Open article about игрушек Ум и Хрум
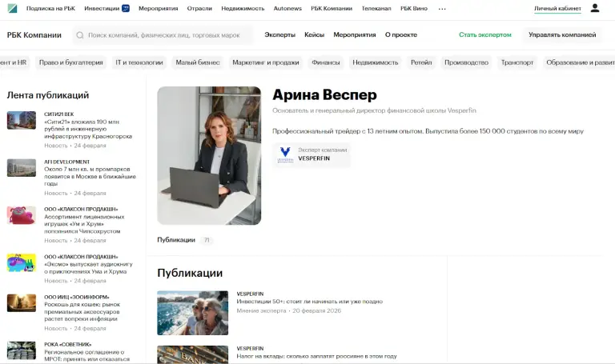The height and width of the screenshot is (364, 615). point(84,224)
